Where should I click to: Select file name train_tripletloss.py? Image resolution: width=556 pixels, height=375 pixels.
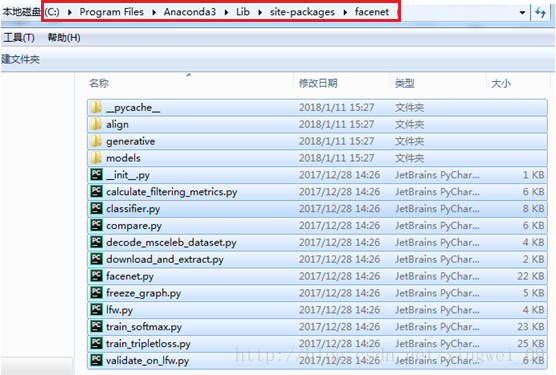[148, 343]
